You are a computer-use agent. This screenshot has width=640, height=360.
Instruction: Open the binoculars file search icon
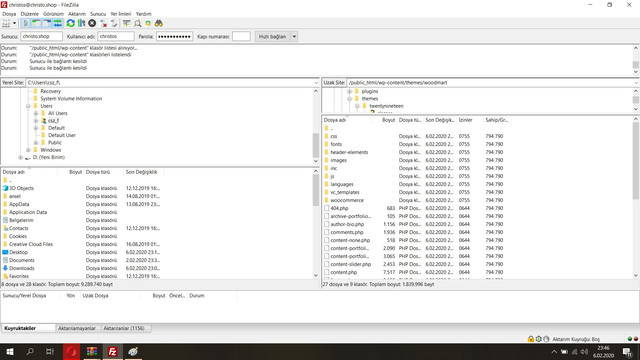pos(159,23)
